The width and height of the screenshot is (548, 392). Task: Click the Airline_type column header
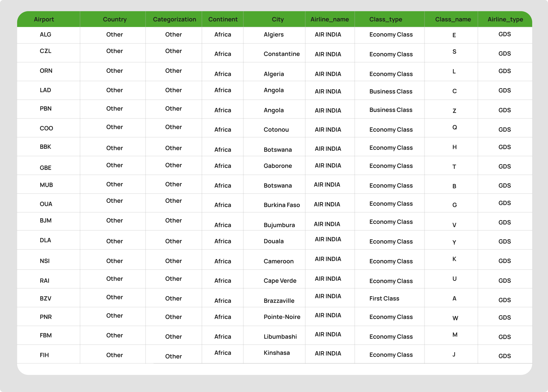pyautogui.click(x=505, y=19)
